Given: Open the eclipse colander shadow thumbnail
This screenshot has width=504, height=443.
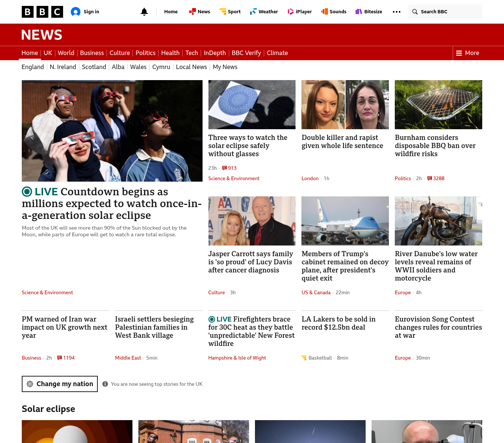Looking at the screenshot, I should tap(252, 104).
